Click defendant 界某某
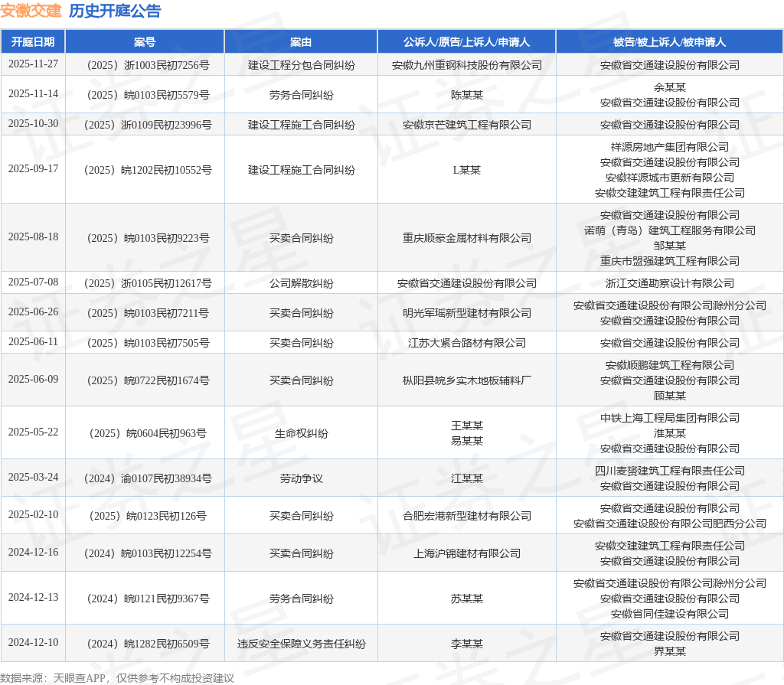 (669, 651)
